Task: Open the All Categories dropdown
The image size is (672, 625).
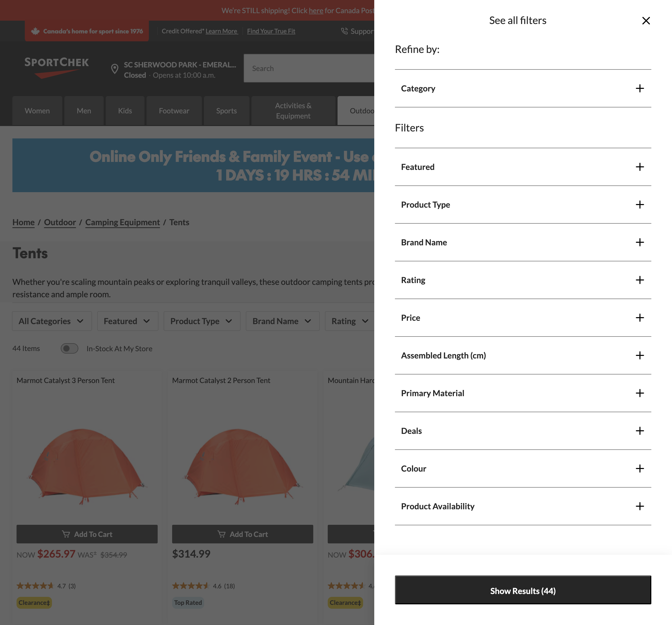Action: click(x=51, y=321)
